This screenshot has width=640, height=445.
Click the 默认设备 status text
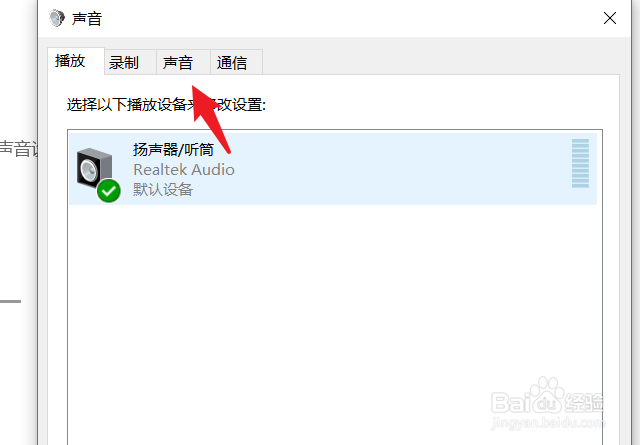(x=163, y=189)
